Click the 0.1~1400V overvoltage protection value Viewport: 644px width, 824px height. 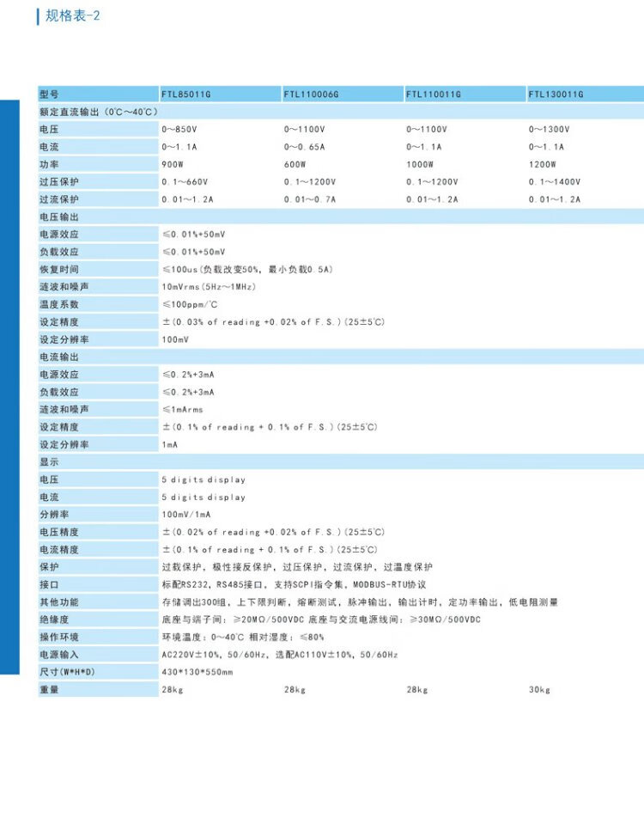point(555,182)
